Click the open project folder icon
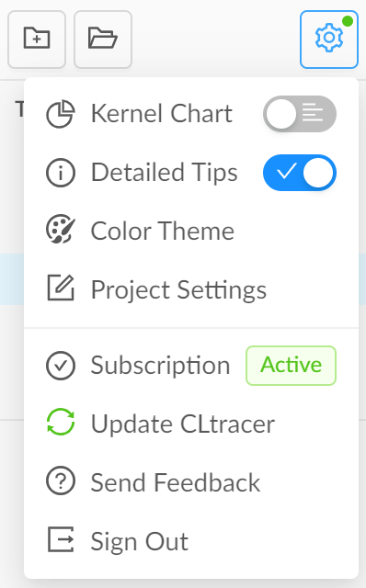This screenshot has width=366, height=588. point(103,39)
